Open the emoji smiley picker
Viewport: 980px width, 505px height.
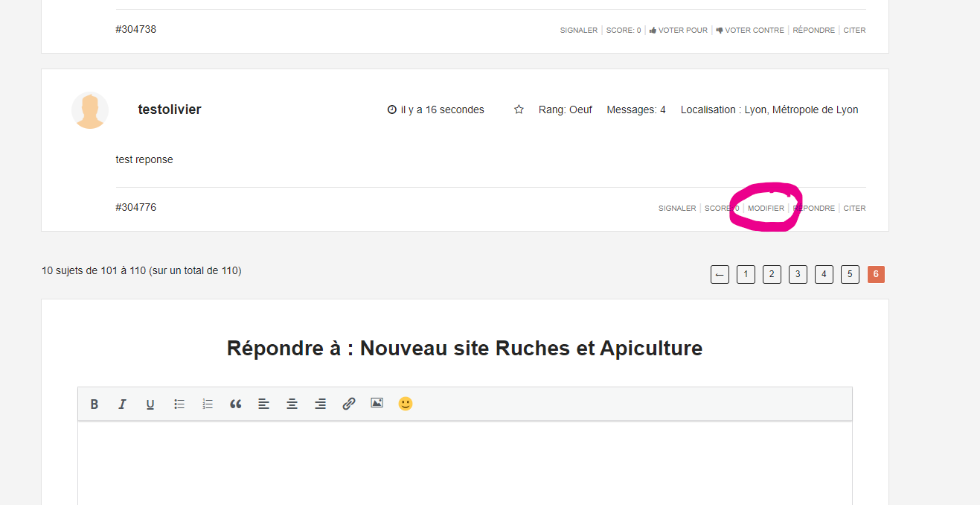[405, 403]
